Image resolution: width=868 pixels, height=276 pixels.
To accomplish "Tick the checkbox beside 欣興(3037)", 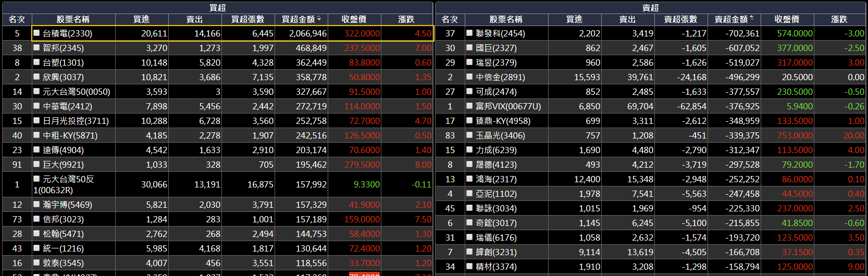I will [36, 77].
